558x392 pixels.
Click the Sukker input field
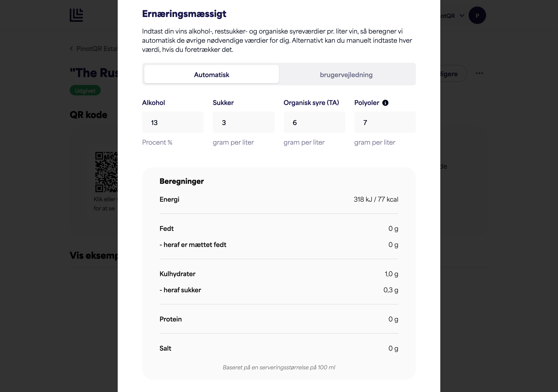point(243,122)
